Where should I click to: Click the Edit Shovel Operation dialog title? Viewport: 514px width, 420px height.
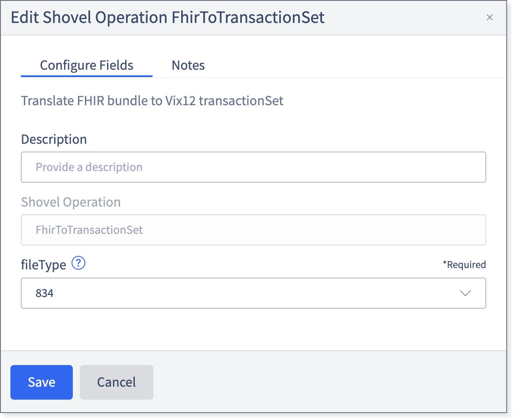(x=167, y=18)
